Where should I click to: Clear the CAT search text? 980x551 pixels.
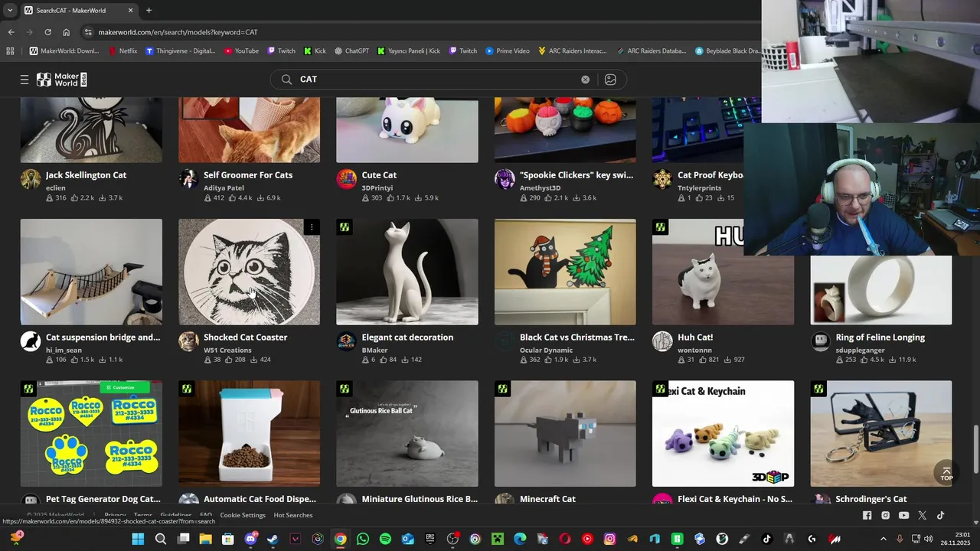coord(585,80)
